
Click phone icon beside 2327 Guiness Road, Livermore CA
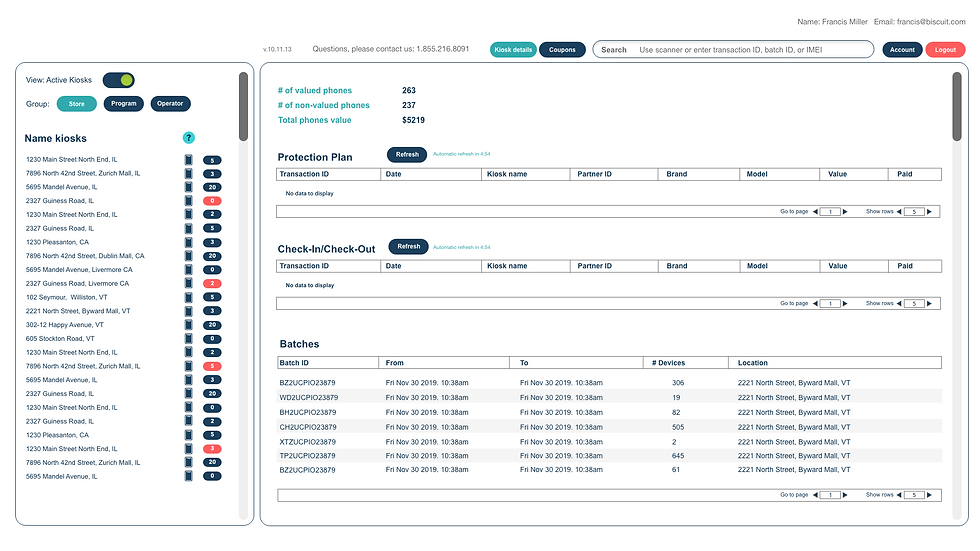tap(189, 284)
